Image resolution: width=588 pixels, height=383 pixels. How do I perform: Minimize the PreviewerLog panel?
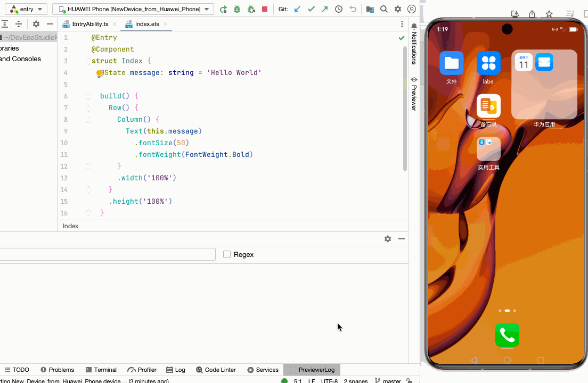402,239
